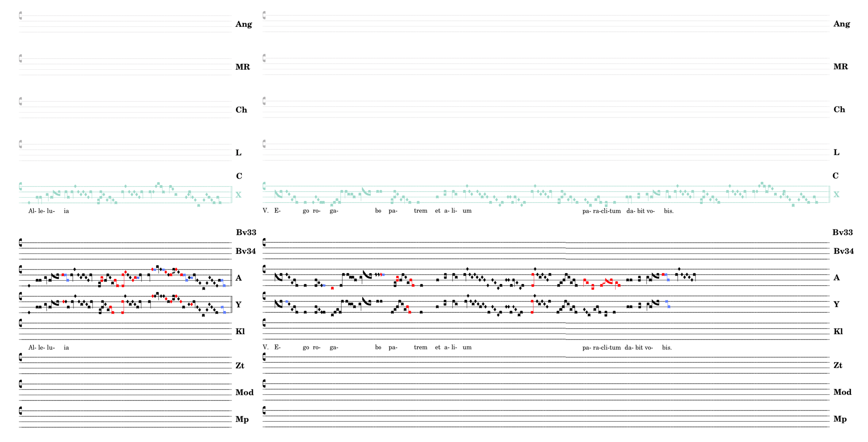The height and width of the screenshot is (442, 868).
Task: Click the Y label beside the Alleluia staff
Action: 238,305
